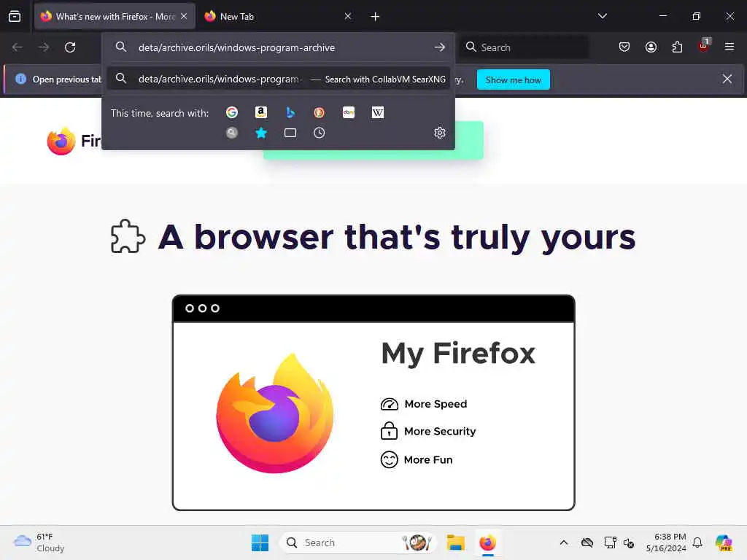Search this time with DuckDuckGo
The width and height of the screenshot is (747, 560).
320,112
